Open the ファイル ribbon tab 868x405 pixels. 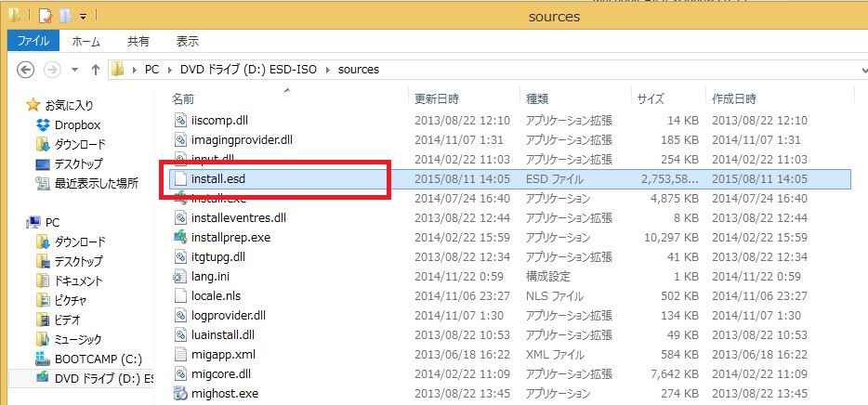tap(33, 41)
